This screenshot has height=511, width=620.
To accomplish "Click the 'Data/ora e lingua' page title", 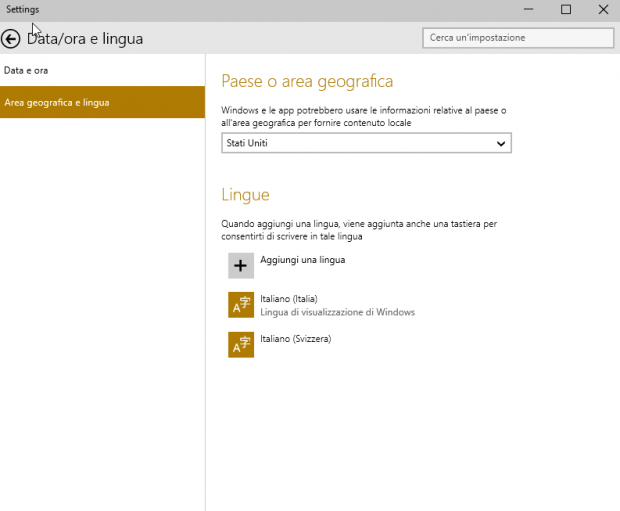I will point(85,39).
